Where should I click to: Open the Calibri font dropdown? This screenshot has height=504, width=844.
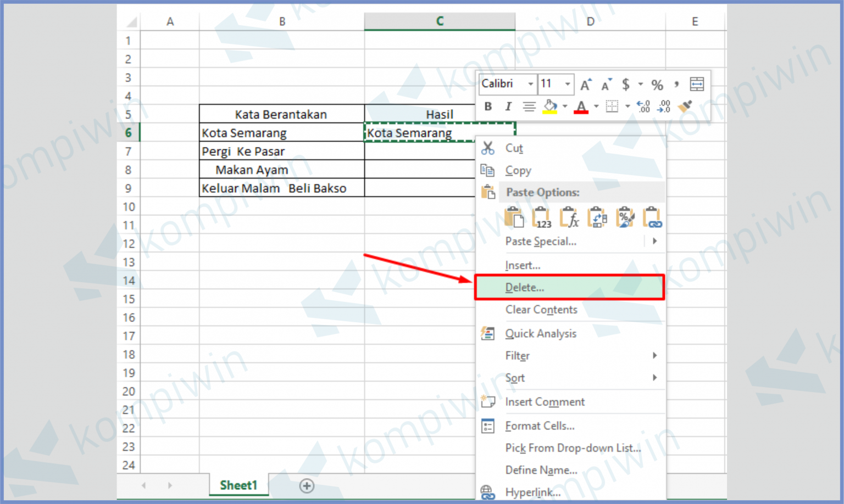(x=530, y=83)
